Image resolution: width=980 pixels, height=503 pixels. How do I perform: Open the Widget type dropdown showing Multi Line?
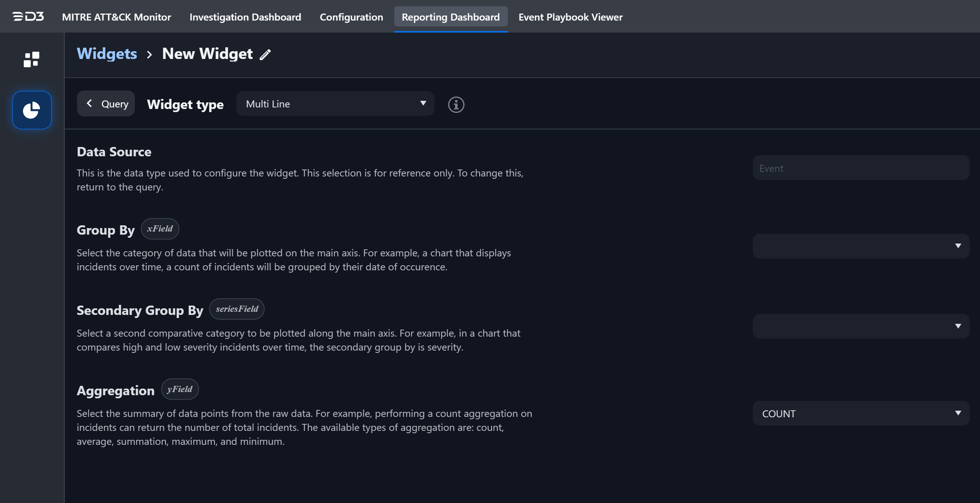click(x=334, y=104)
